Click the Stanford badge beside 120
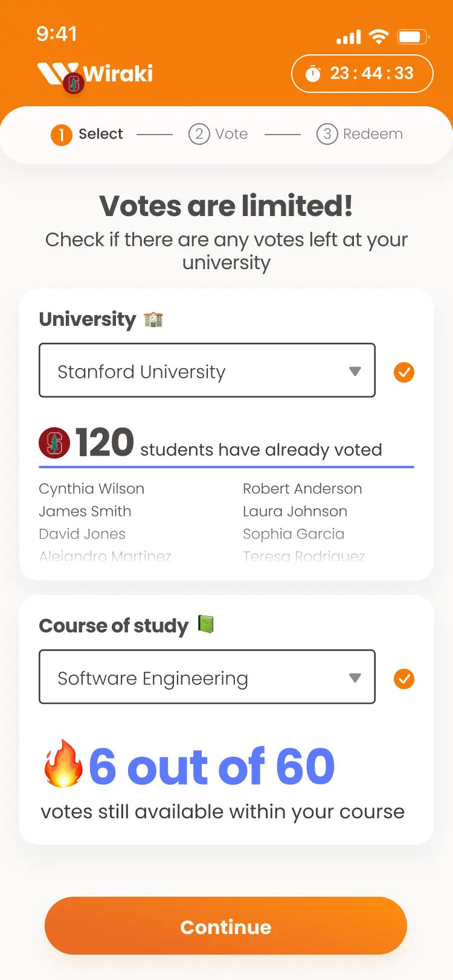Viewport: 453px width, 980px height. tap(54, 443)
